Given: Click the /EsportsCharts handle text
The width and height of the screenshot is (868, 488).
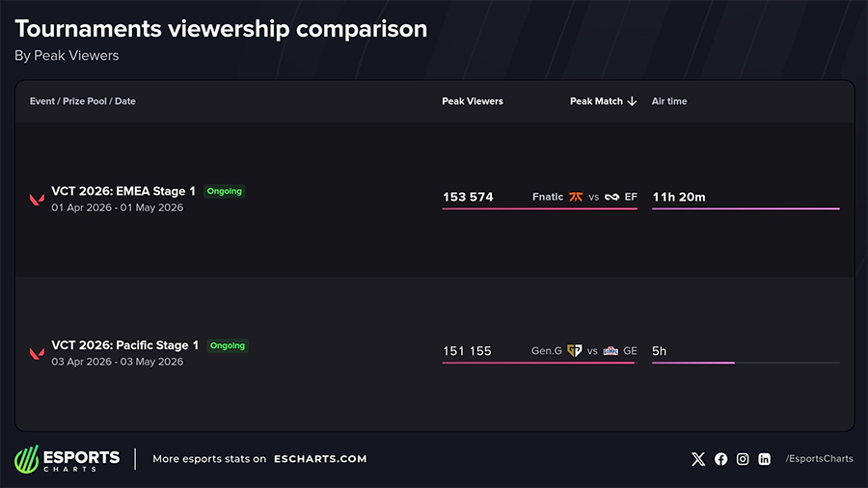Looking at the screenshot, I should (819, 459).
